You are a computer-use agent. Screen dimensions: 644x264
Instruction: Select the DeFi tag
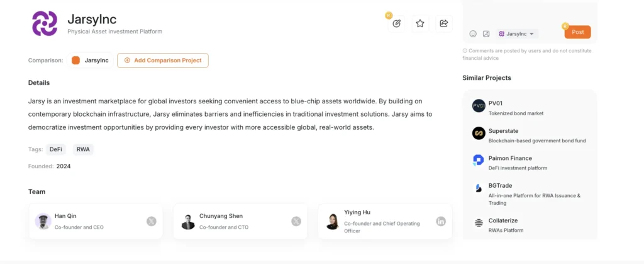click(56, 149)
